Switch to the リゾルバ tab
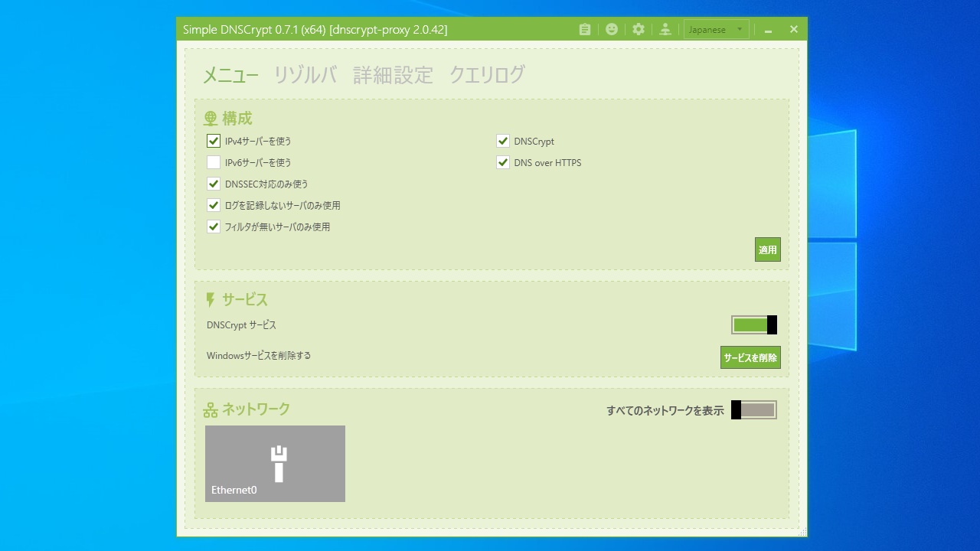Image resolution: width=980 pixels, height=551 pixels. click(305, 75)
